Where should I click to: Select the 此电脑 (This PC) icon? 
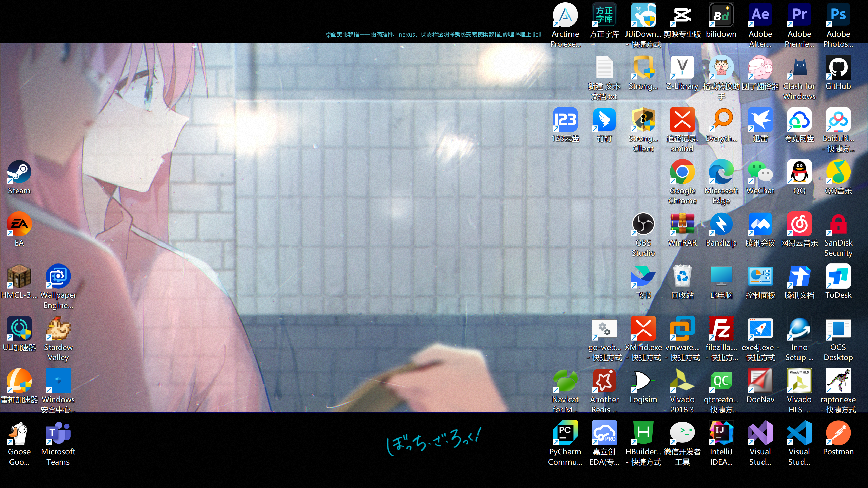(x=721, y=277)
